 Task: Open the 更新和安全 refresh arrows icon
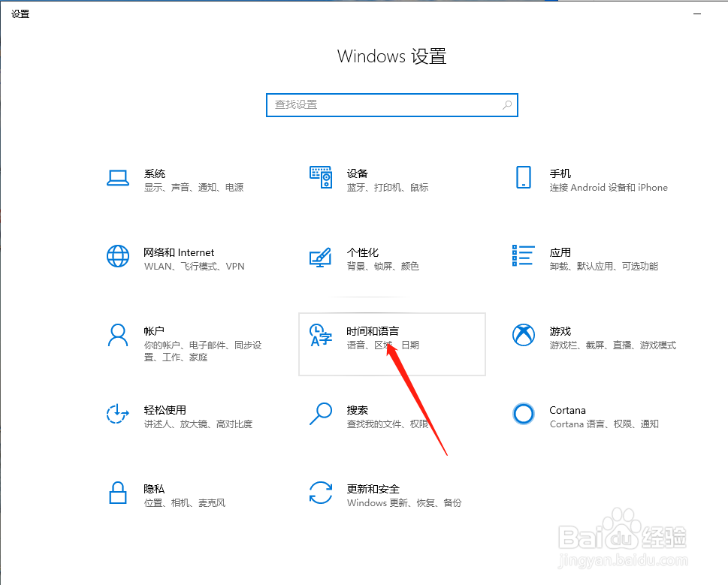(x=321, y=493)
